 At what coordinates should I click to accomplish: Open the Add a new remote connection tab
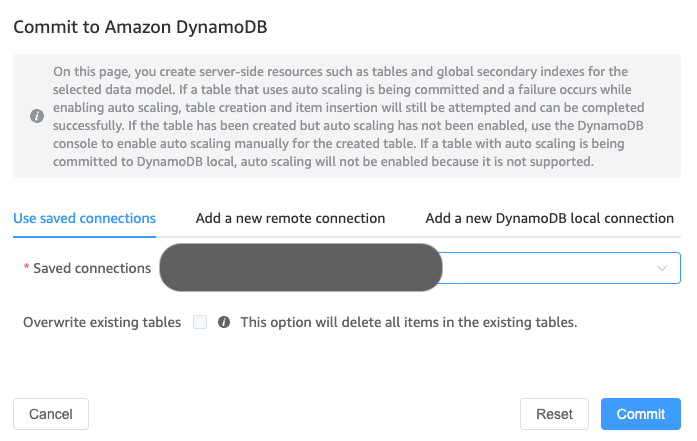tap(290, 218)
